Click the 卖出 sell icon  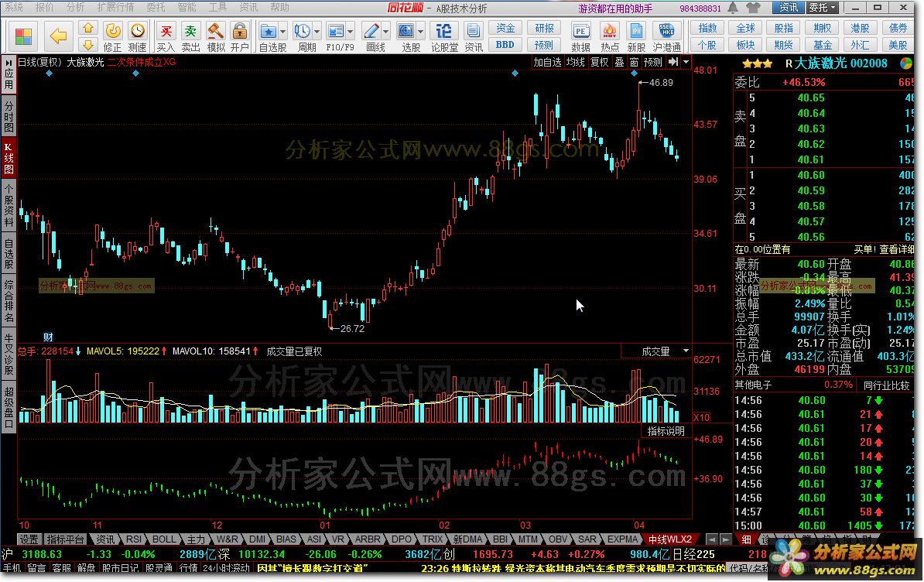[x=190, y=36]
